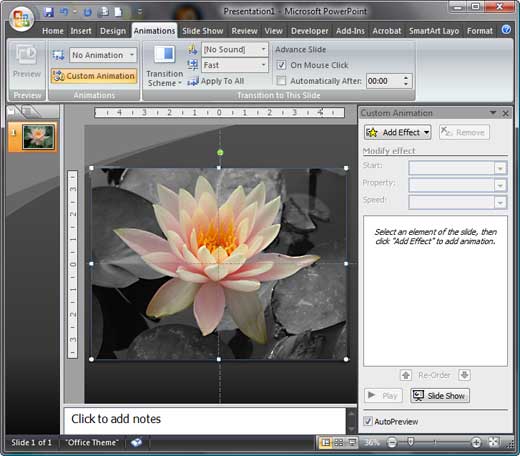Switch to the Slide Show tab
Viewport: 520px width, 456px height.
click(202, 31)
